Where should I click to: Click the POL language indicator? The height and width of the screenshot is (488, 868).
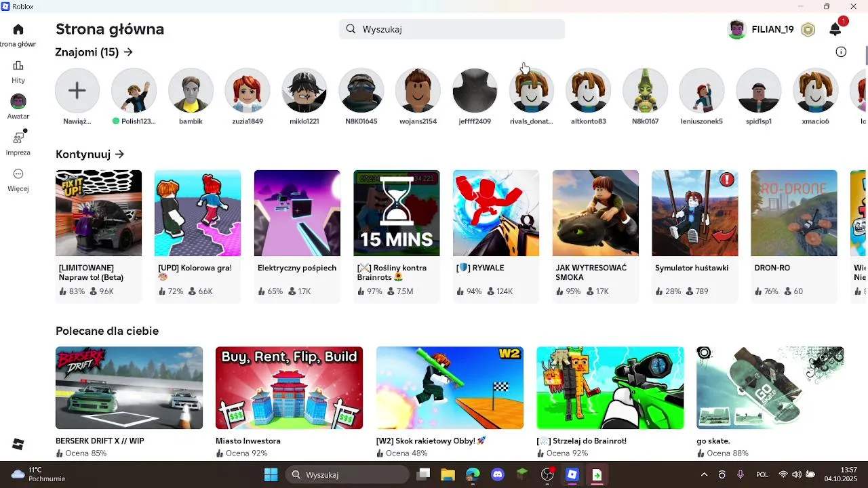click(762, 474)
